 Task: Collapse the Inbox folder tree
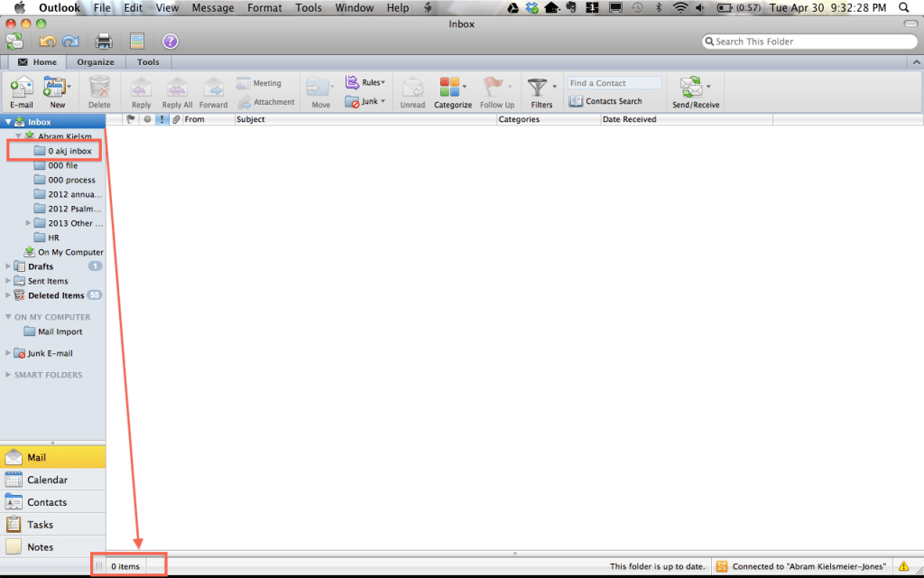[9, 121]
